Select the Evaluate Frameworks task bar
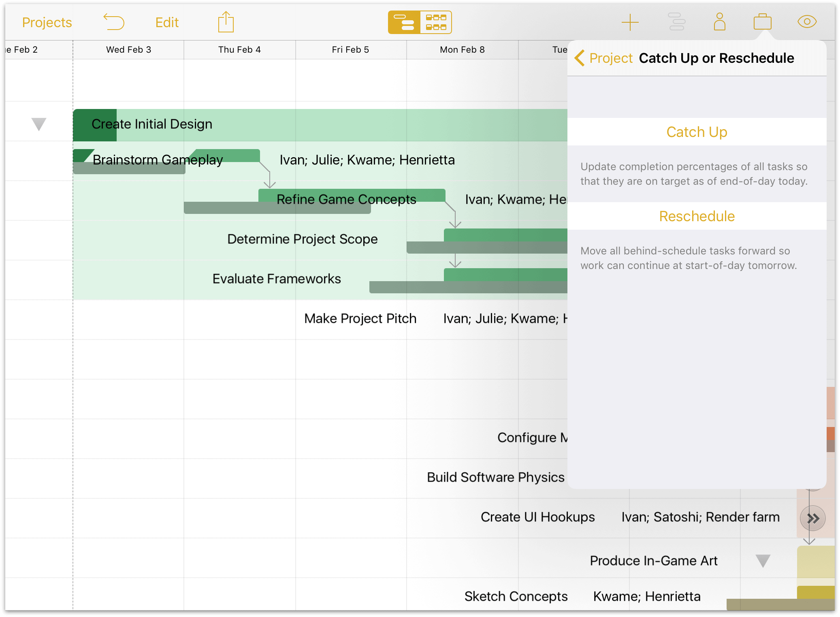 point(505,274)
